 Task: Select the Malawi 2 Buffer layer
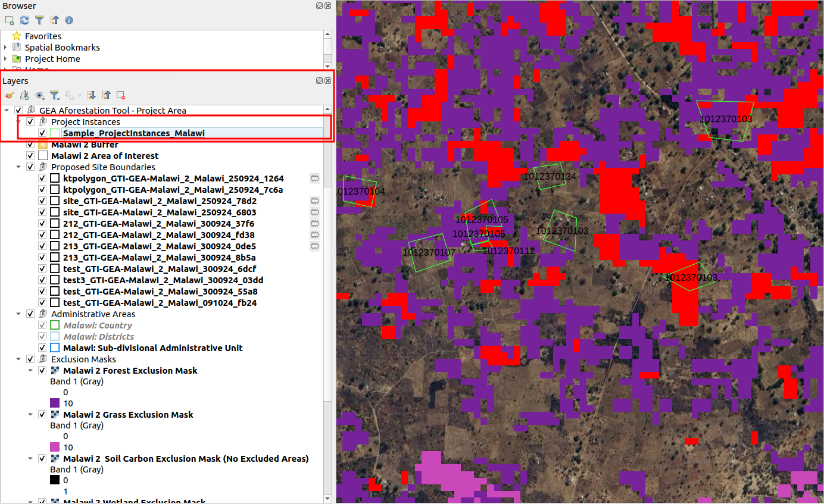(85, 145)
